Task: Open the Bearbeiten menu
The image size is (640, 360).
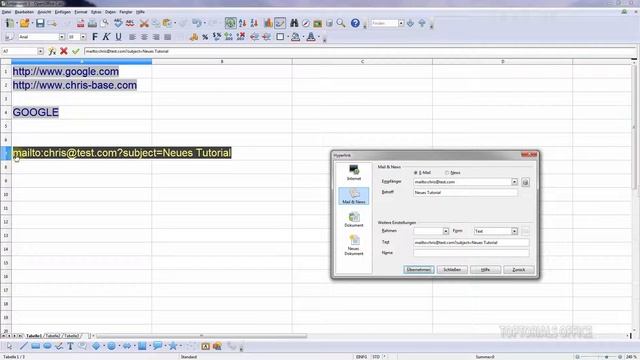Action: pos(24,12)
